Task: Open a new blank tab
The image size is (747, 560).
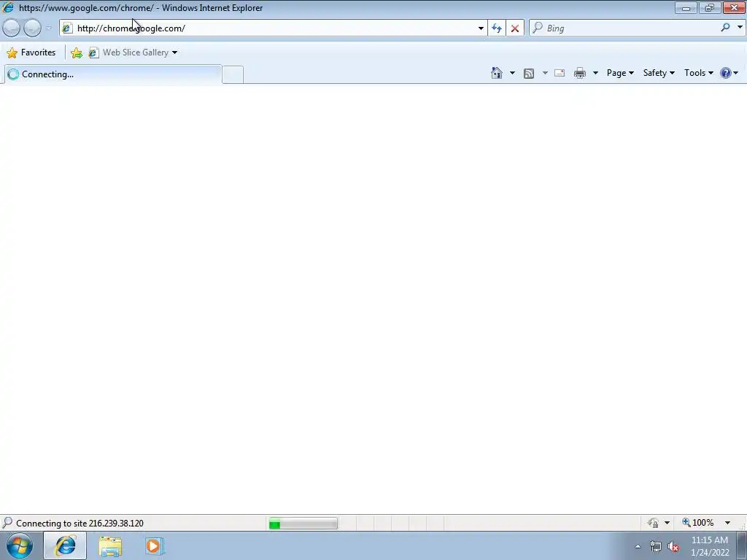Action: pos(233,75)
